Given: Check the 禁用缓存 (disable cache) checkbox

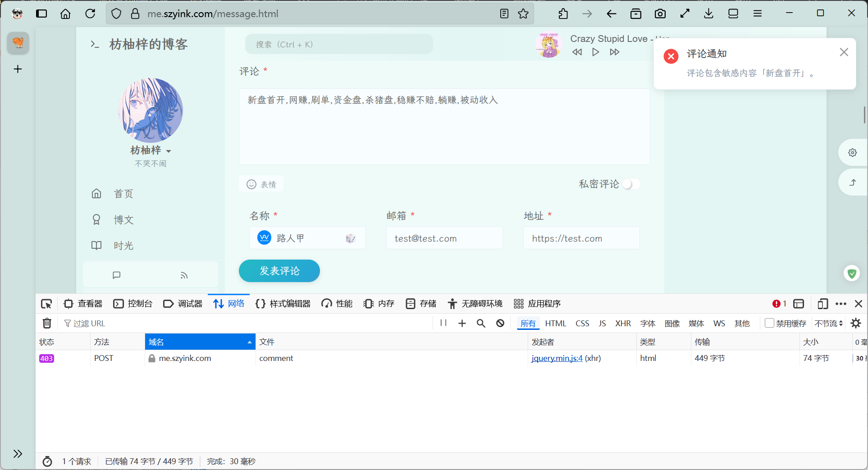Looking at the screenshot, I should [x=768, y=323].
